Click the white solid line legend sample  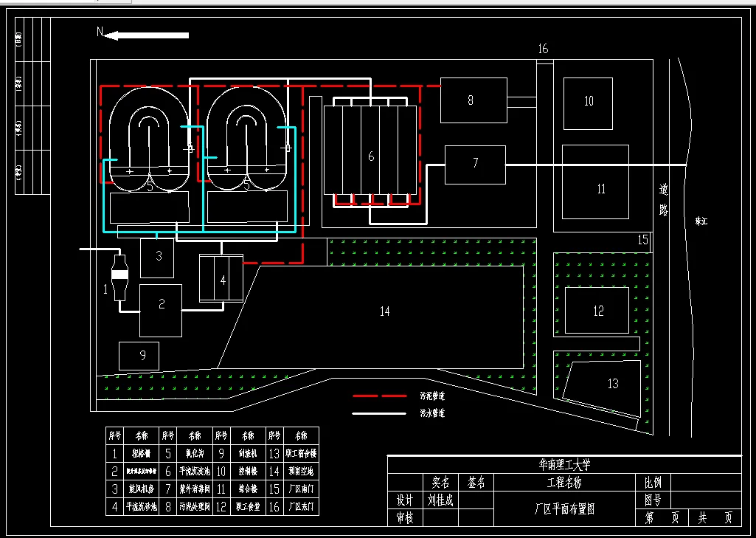coord(380,413)
